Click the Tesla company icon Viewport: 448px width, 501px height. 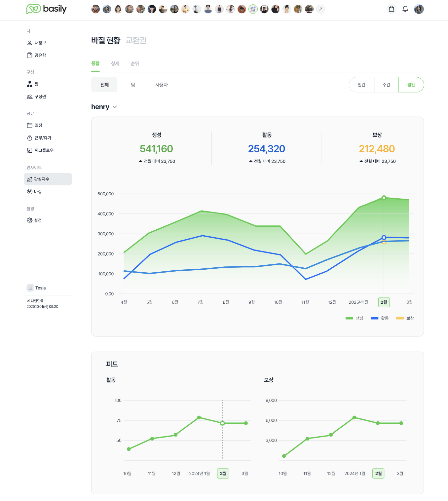pyautogui.click(x=30, y=288)
